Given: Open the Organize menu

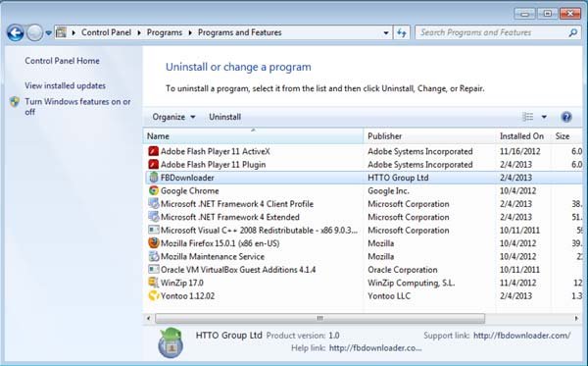Looking at the screenshot, I should [173, 117].
